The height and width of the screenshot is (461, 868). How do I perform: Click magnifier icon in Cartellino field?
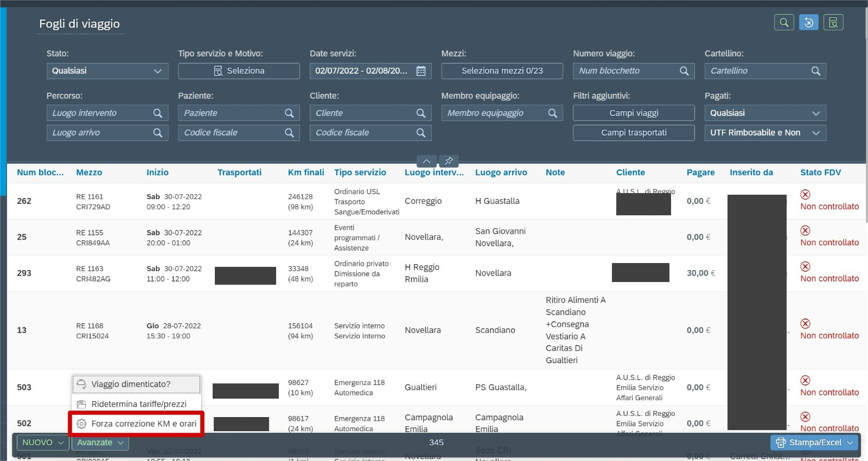pyautogui.click(x=815, y=71)
